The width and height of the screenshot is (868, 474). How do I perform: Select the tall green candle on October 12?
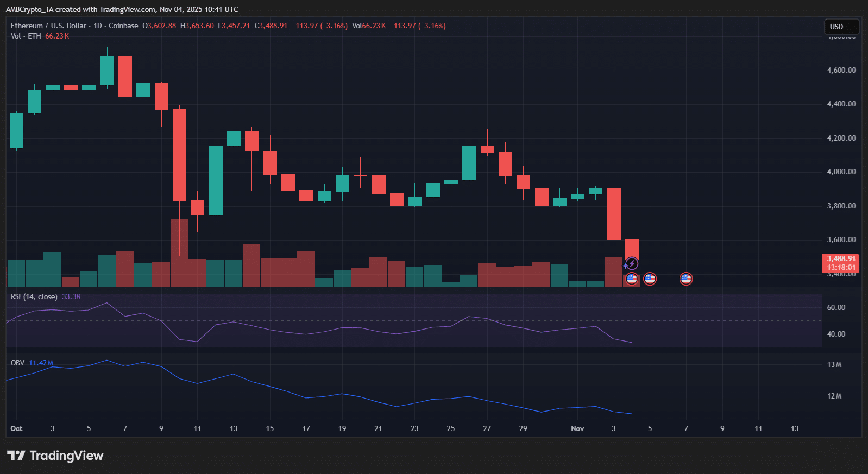(216, 180)
